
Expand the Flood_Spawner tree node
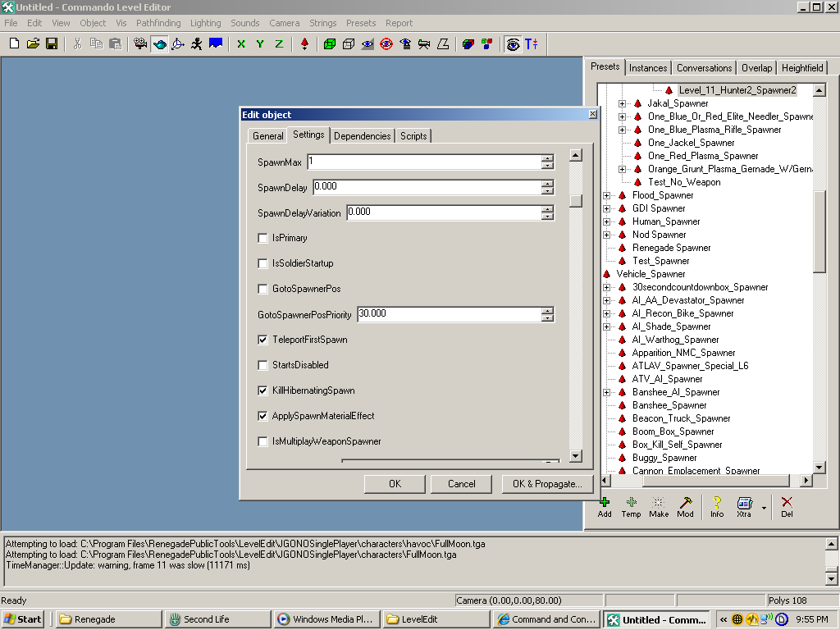tap(607, 195)
